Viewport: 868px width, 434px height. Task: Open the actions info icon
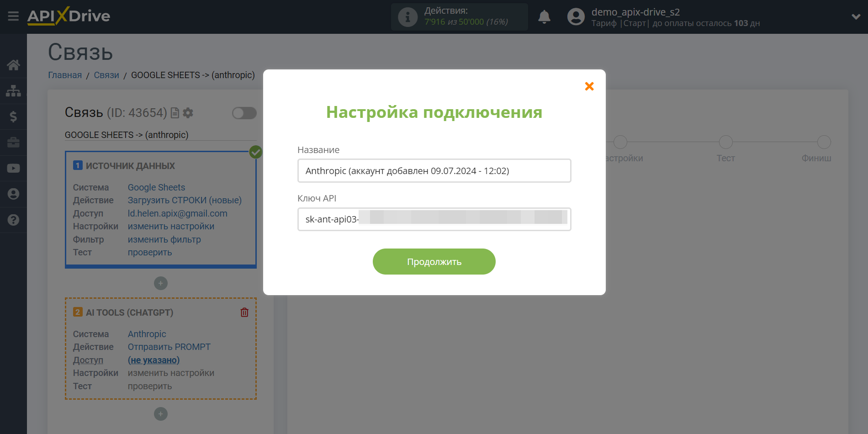pyautogui.click(x=408, y=17)
